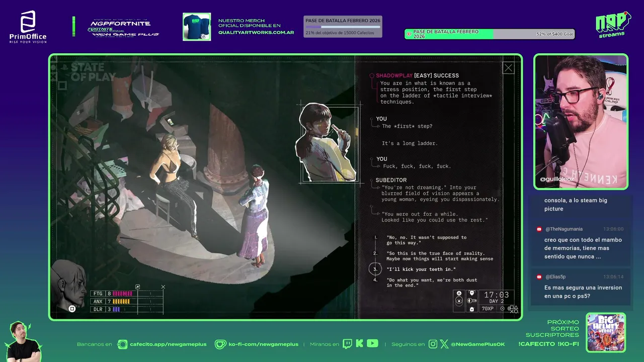Click the 21% Cafecitos goal progress bar
The image size is (644, 362).
click(343, 27)
